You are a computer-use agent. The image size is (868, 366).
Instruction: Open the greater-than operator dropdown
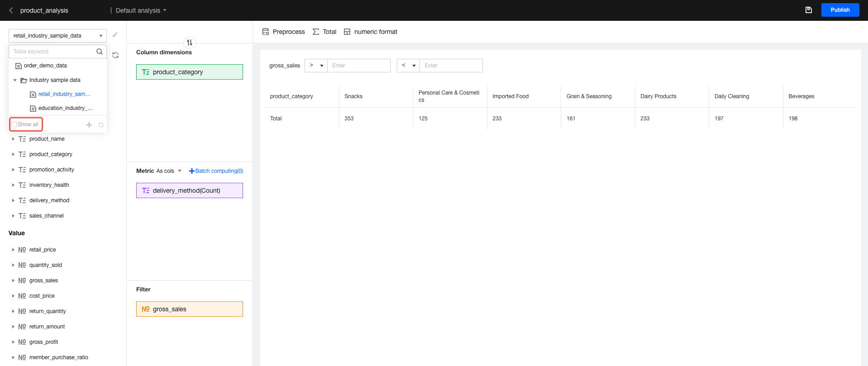(x=316, y=66)
